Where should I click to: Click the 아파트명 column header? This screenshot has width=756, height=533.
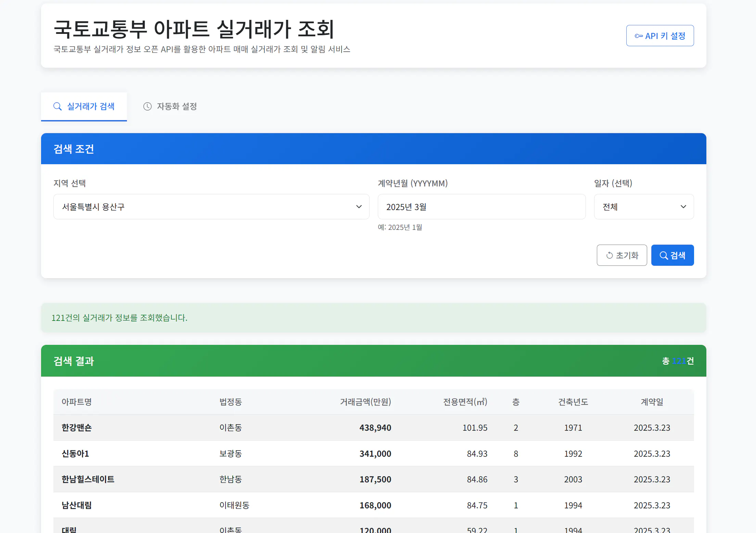(x=76, y=402)
